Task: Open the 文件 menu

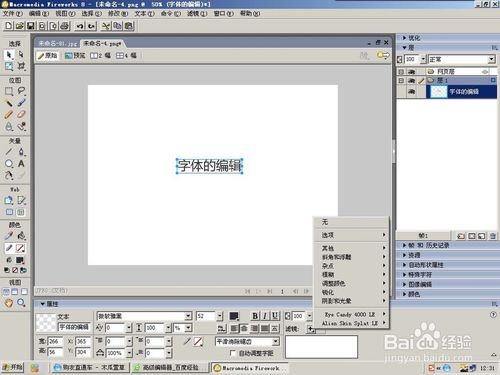Action: [13, 14]
